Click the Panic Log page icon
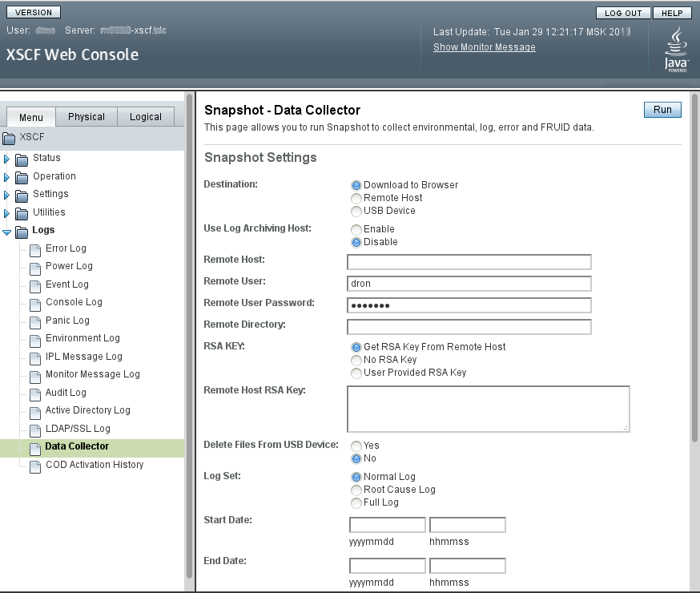The image size is (700, 593). click(35, 322)
